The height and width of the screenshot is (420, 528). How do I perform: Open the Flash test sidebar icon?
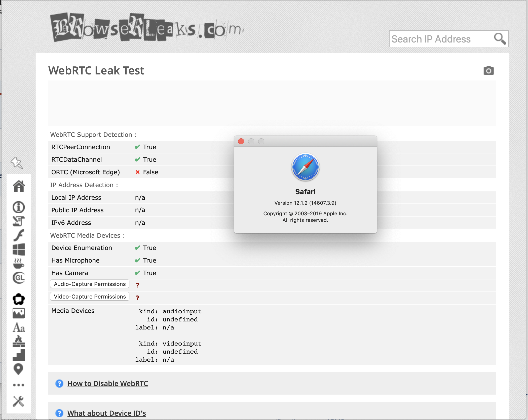[19, 235]
